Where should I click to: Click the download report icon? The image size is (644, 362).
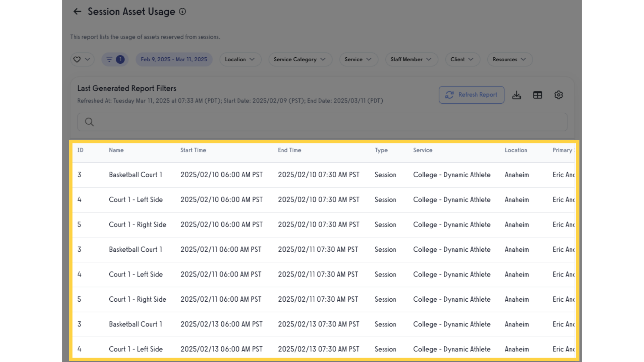pyautogui.click(x=517, y=95)
